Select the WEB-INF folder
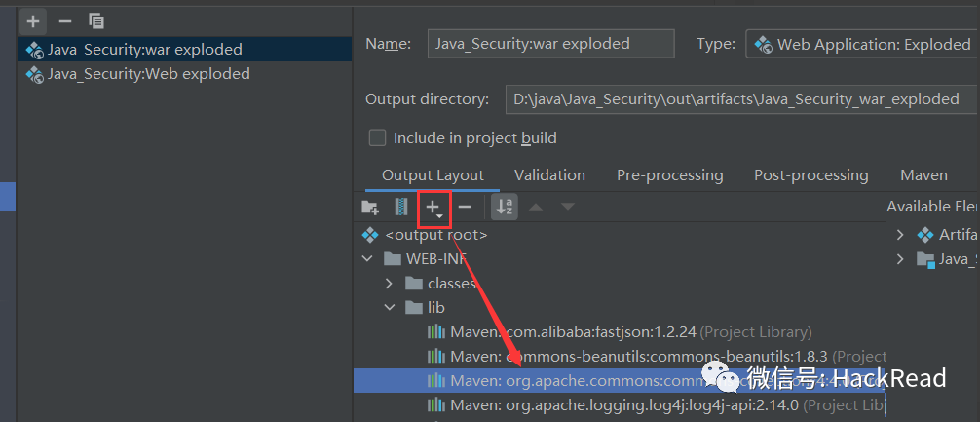 425,259
